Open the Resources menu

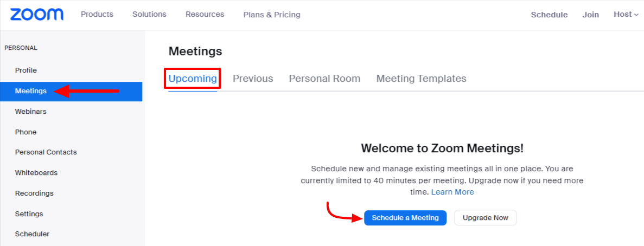pos(205,15)
